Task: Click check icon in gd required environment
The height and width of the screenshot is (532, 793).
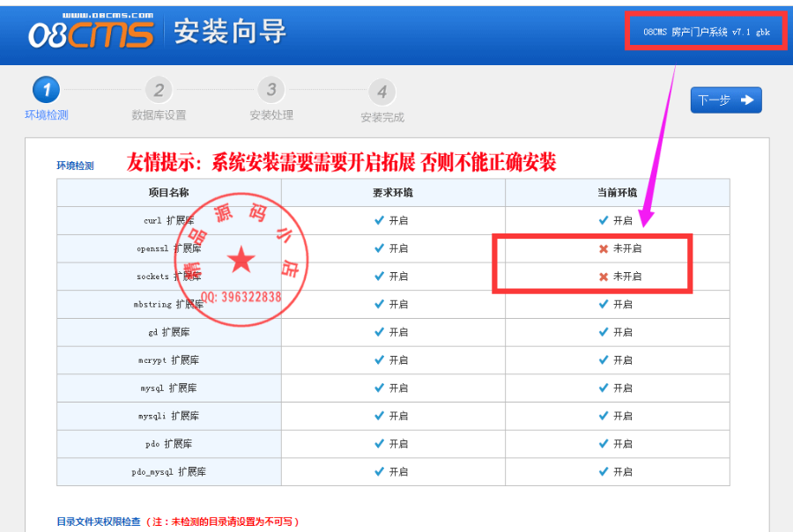Action: pos(379,332)
